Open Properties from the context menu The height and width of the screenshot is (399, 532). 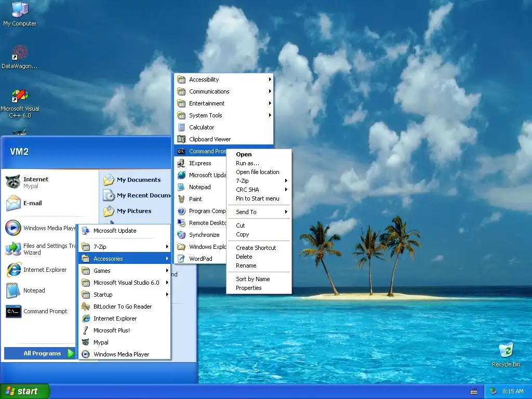(x=259, y=288)
